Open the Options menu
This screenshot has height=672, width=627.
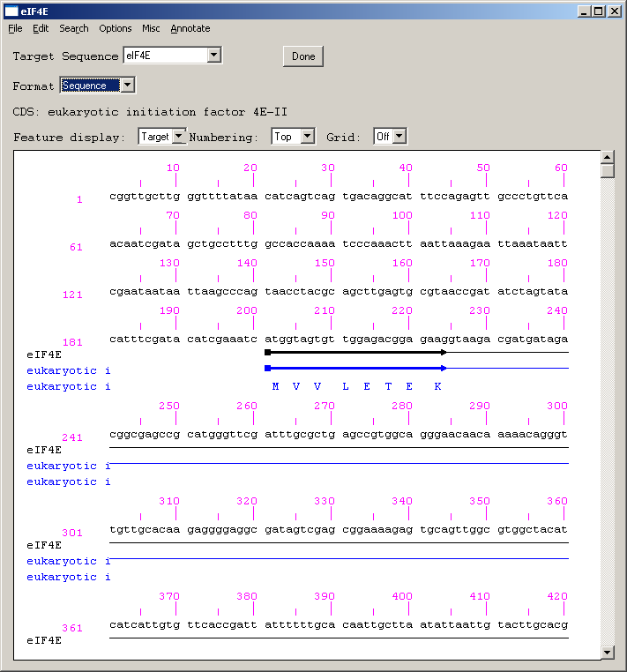pos(115,28)
